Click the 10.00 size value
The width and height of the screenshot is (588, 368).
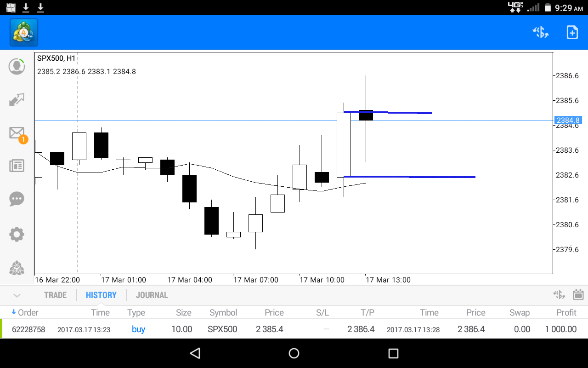(182, 329)
